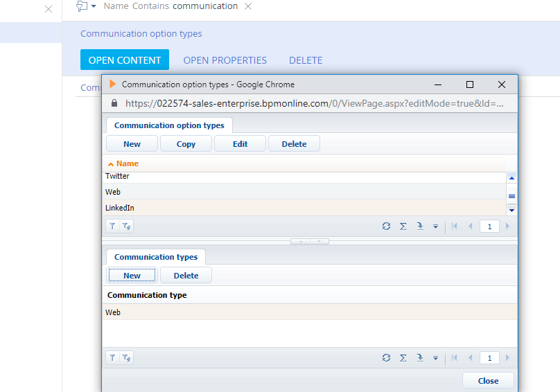Click Edit button for option types
This screenshot has height=392, width=560.
[x=240, y=144]
